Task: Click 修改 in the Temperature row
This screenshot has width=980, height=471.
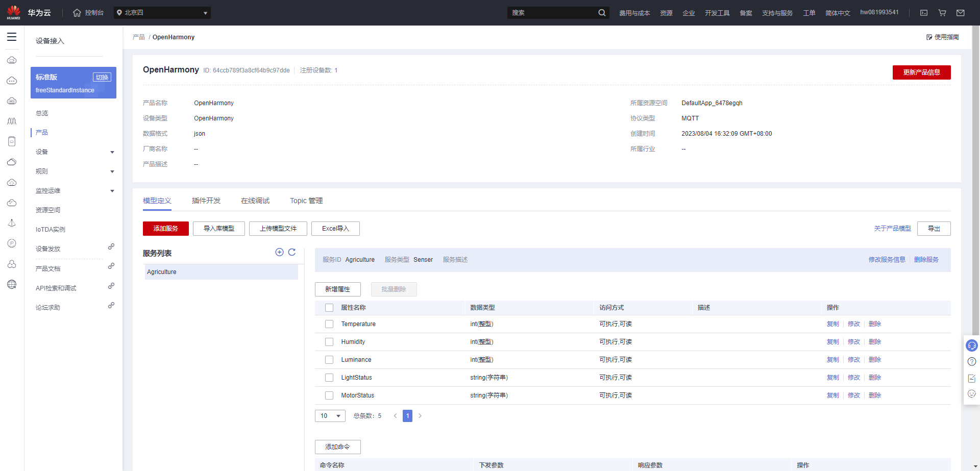Action: click(854, 324)
